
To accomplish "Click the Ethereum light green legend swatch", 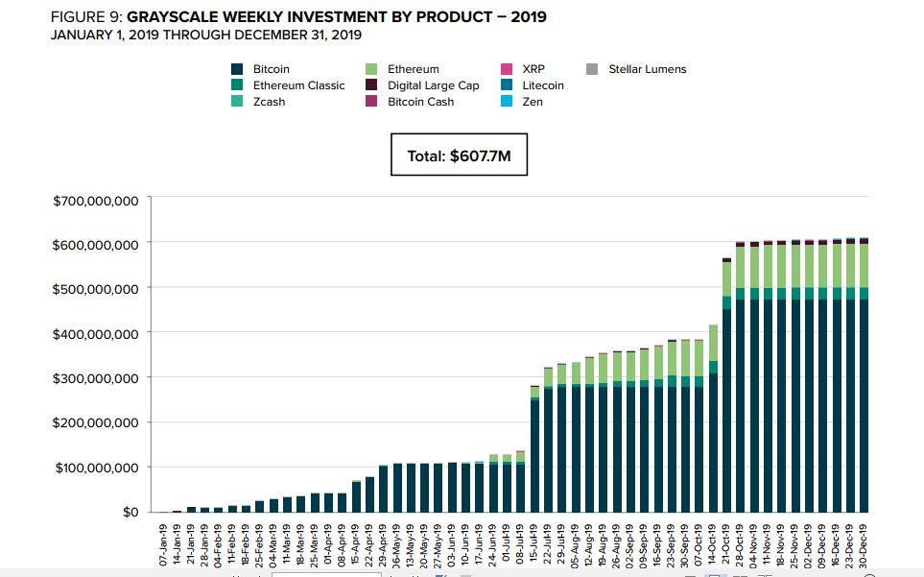I will click(x=371, y=69).
